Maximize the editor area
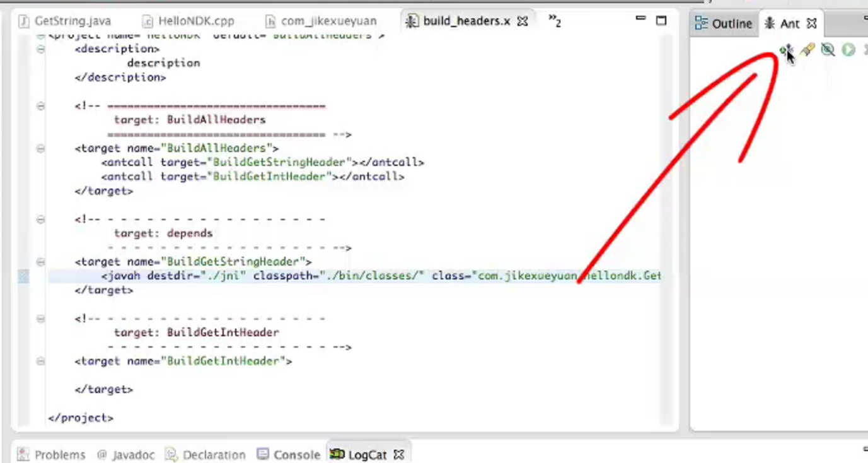The image size is (868, 463). (x=661, y=21)
